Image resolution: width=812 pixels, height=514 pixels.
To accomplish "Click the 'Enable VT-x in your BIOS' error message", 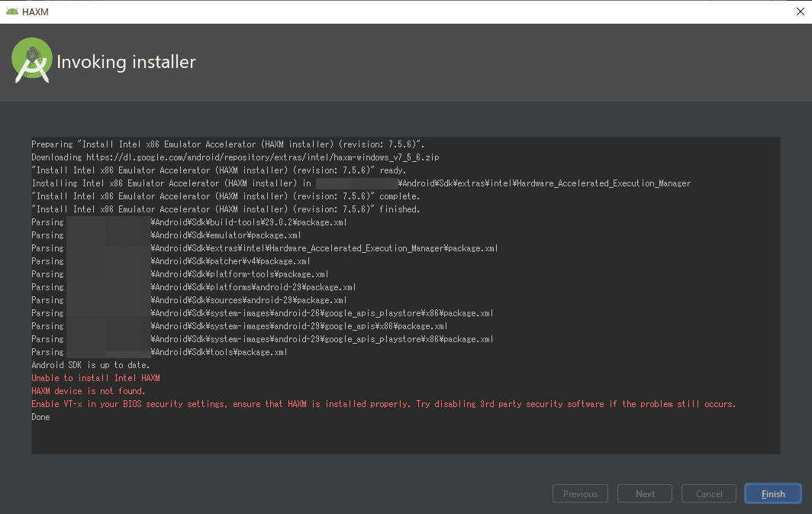I will pos(384,404).
